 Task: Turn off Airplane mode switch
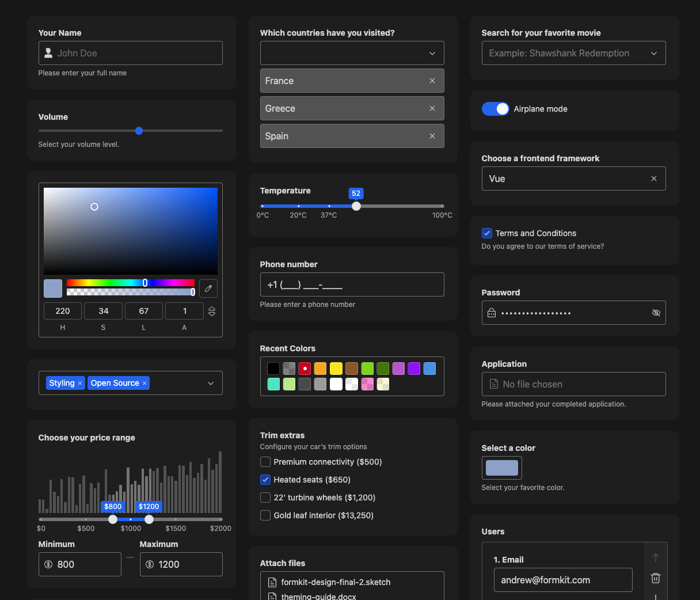(x=495, y=109)
